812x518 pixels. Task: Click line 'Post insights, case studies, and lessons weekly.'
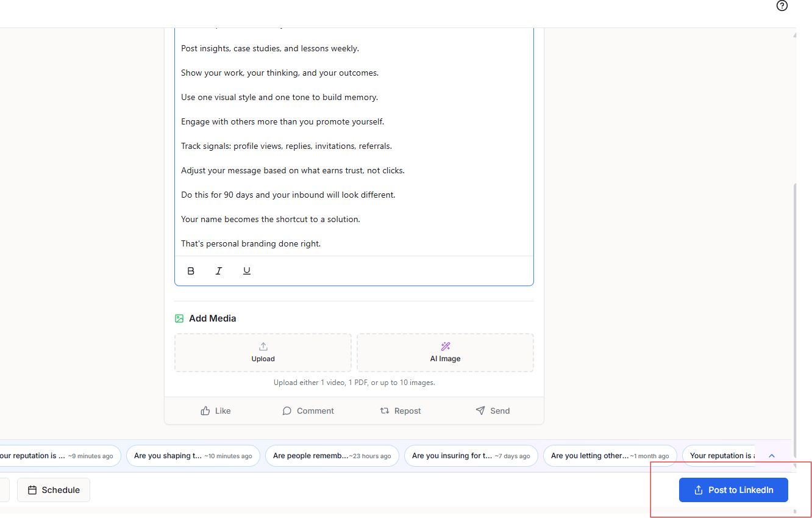pos(270,48)
